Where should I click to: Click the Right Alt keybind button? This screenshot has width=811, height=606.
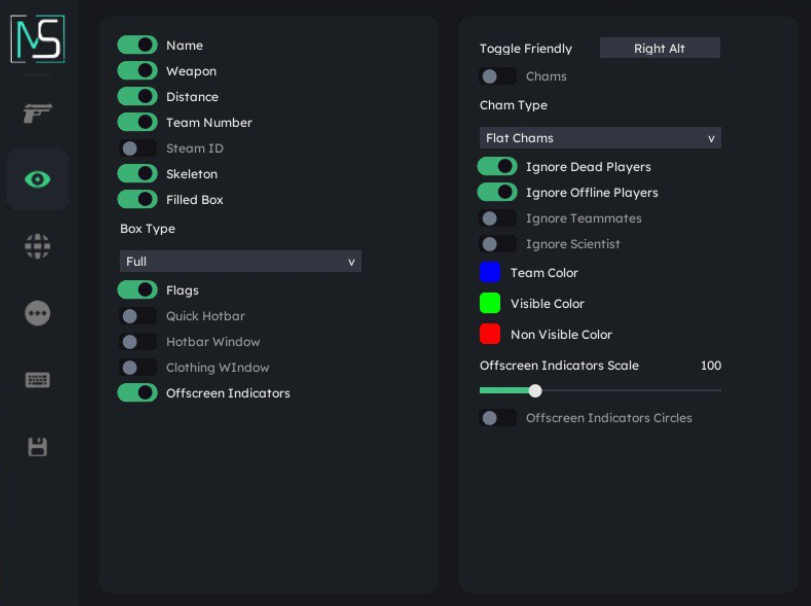click(659, 48)
